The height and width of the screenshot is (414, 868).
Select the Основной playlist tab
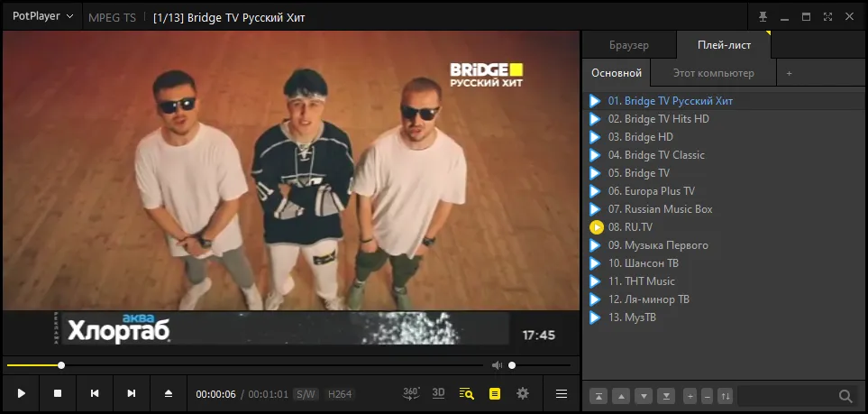[x=617, y=73]
